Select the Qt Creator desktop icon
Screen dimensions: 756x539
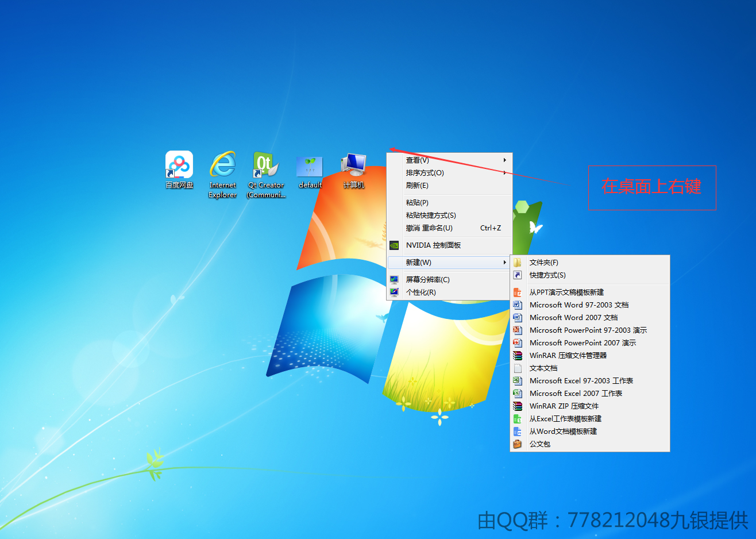click(x=266, y=165)
